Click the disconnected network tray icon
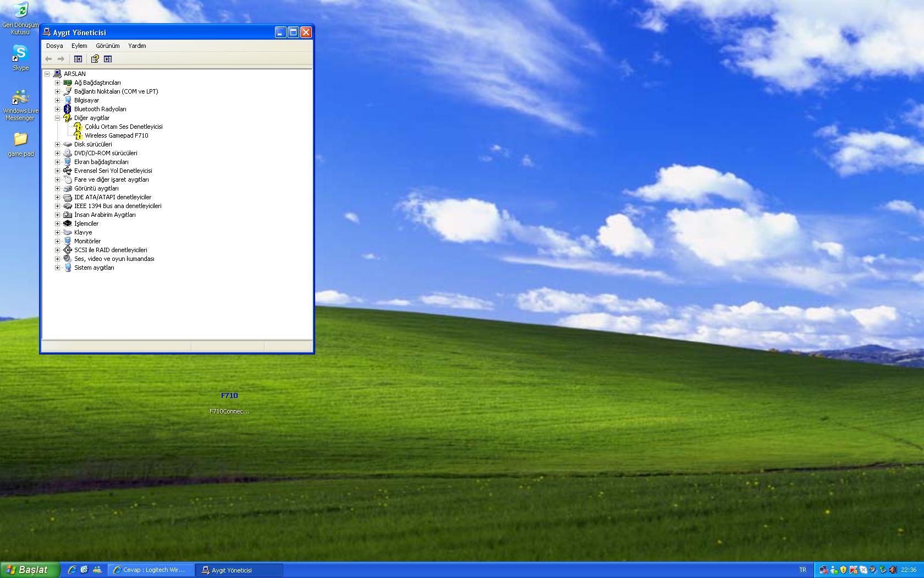Viewport: 924px width, 578px height. [824, 570]
